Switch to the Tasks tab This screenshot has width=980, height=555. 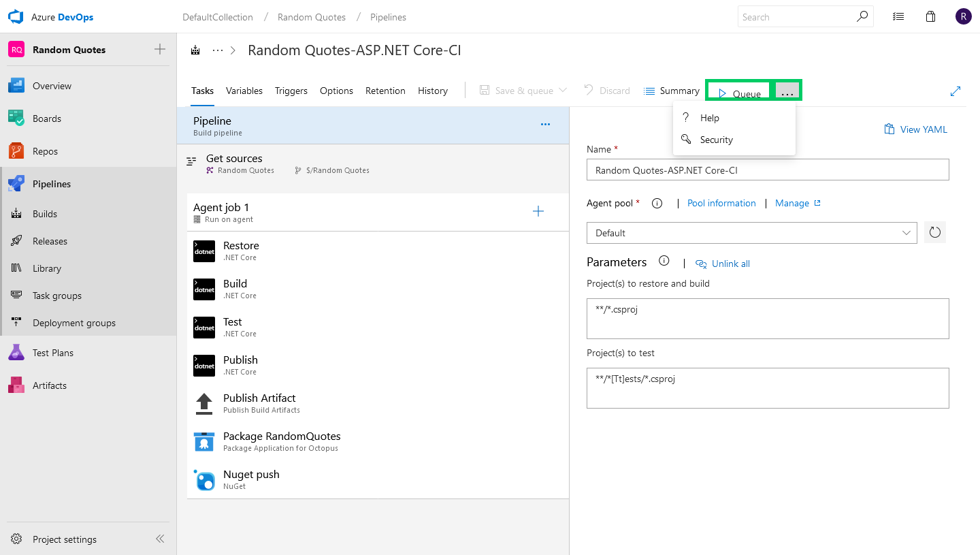coord(202,91)
